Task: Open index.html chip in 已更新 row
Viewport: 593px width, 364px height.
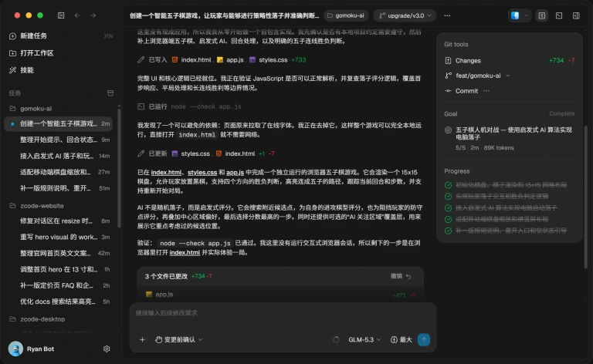Action: coord(236,153)
